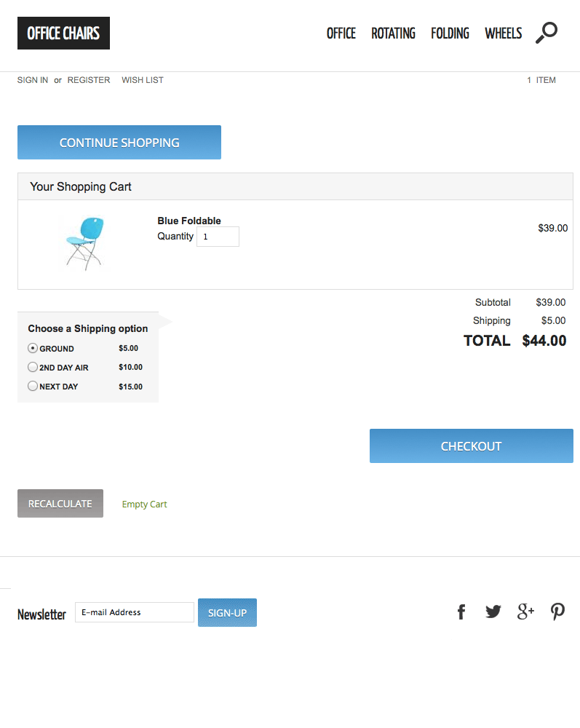Screen dimensions: 580x728
Task: Open the Folding menu item
Action: click(x=450, y=33)
